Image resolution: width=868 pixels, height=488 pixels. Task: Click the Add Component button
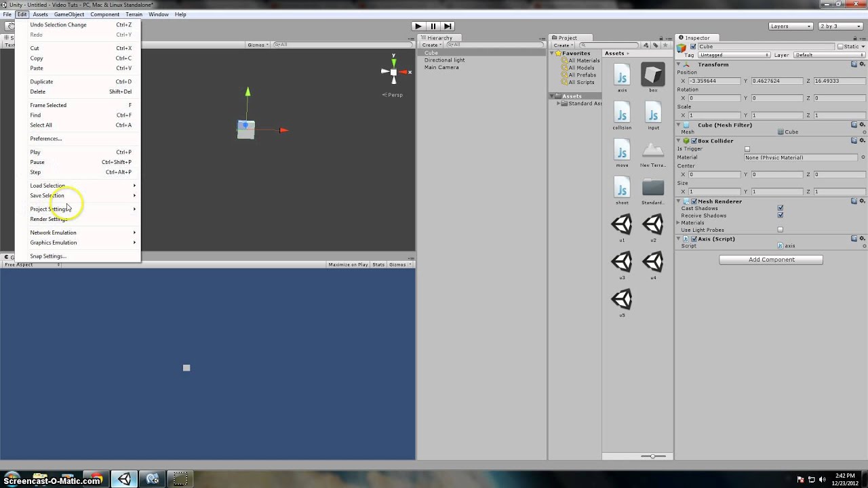(x=771, y=260)
